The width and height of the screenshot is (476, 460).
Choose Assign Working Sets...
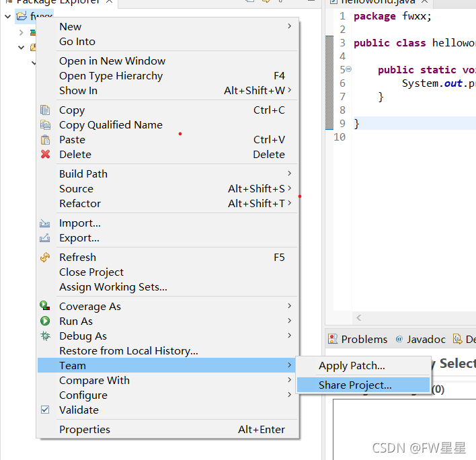click(x=167, y=287)
